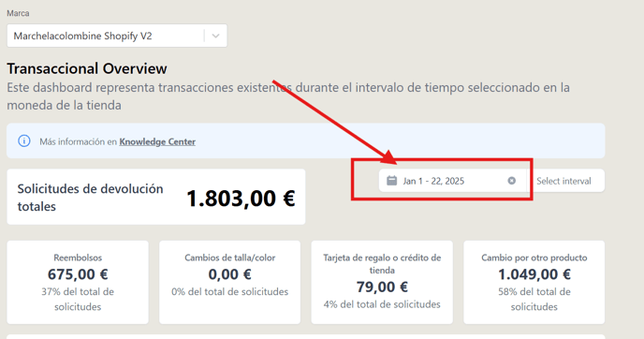Clear the Jan 1 - 22, 2025 date range

(511, 181)
